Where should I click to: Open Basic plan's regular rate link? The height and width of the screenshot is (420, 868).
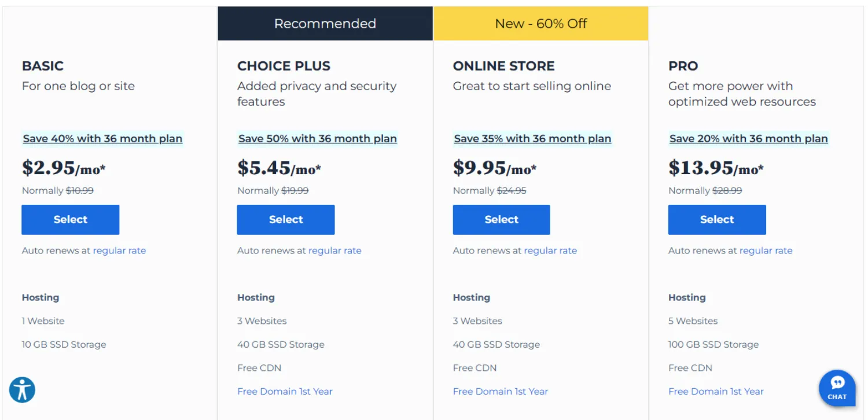click(119, 250)
